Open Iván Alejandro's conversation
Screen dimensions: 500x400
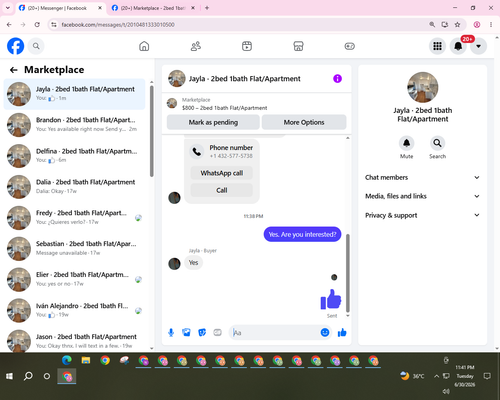pyautogui.click(x=75, y=310)
